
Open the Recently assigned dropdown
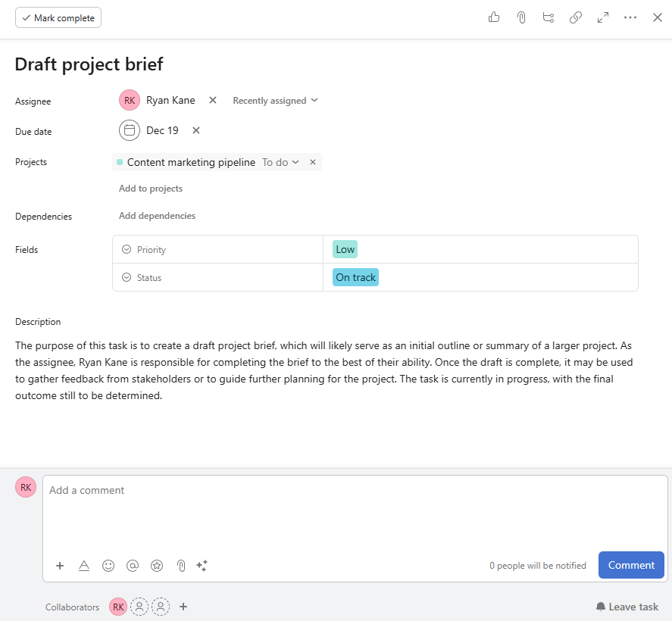(275, 100)
